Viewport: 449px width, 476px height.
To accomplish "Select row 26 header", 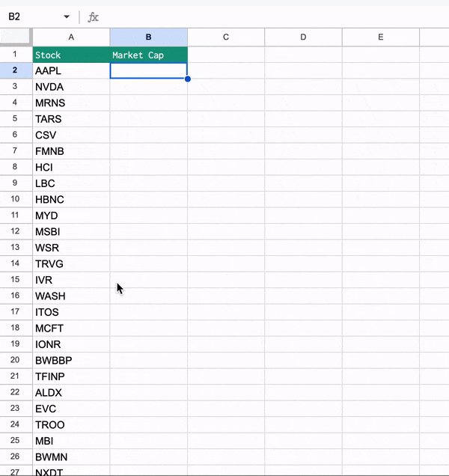I will tap(15, 457).
